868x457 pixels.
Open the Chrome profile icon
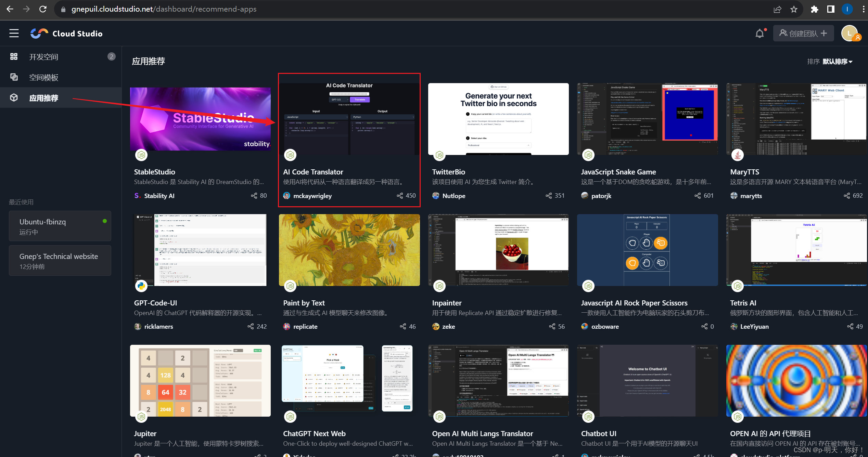pos(847,9)
